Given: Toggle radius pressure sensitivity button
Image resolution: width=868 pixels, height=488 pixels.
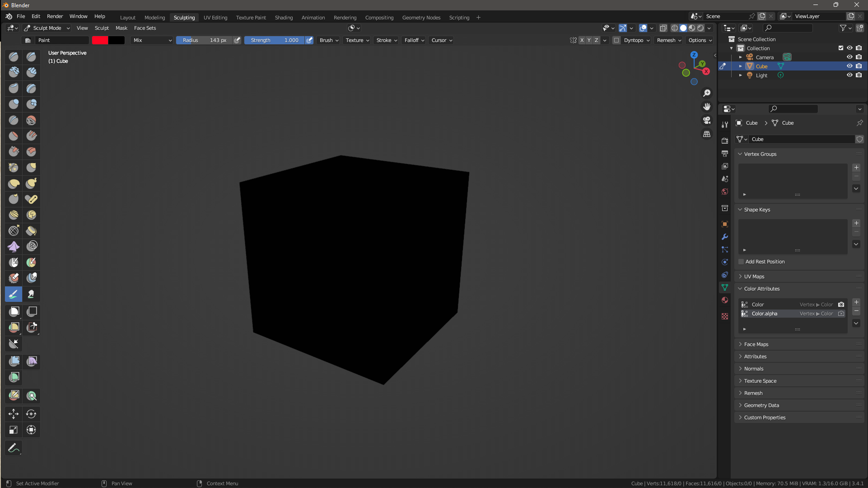Looking at the screenshot, I should tap(237, 40).
